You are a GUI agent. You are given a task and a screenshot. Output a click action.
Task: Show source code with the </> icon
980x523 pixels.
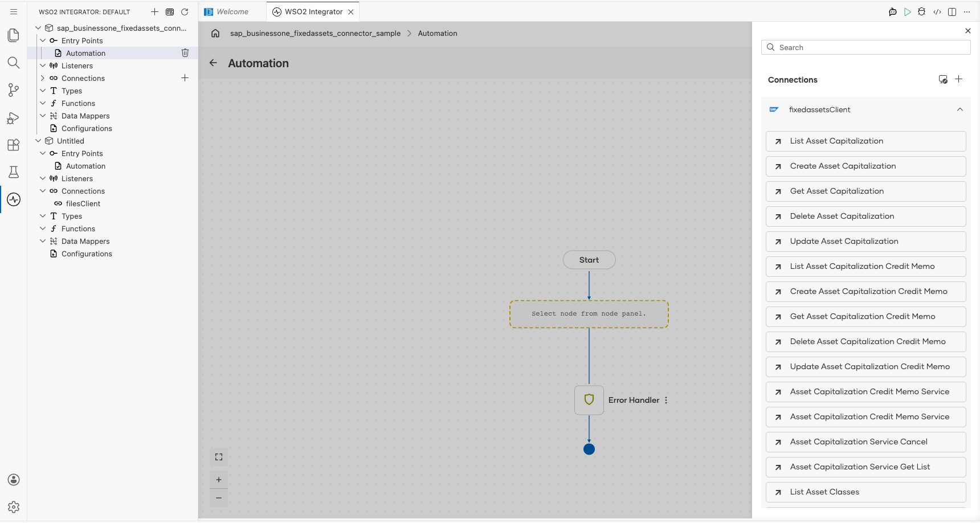click(937, 11)
